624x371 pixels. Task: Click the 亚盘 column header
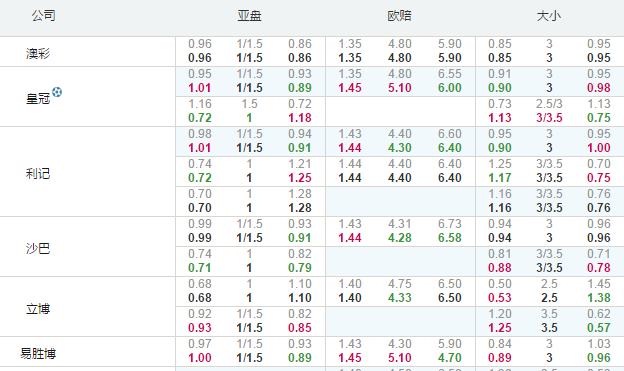pyautogui.click(x=250, y=16)
